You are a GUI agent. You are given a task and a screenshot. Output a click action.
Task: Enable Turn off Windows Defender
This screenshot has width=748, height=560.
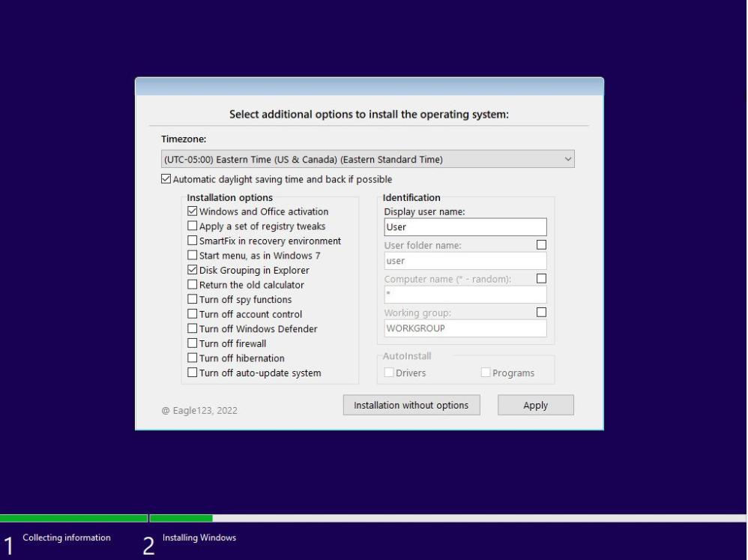pos(193,328)
